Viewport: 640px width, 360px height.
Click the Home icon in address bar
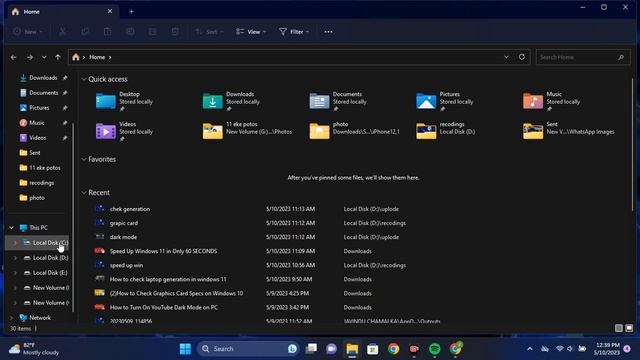pos(76,57)
